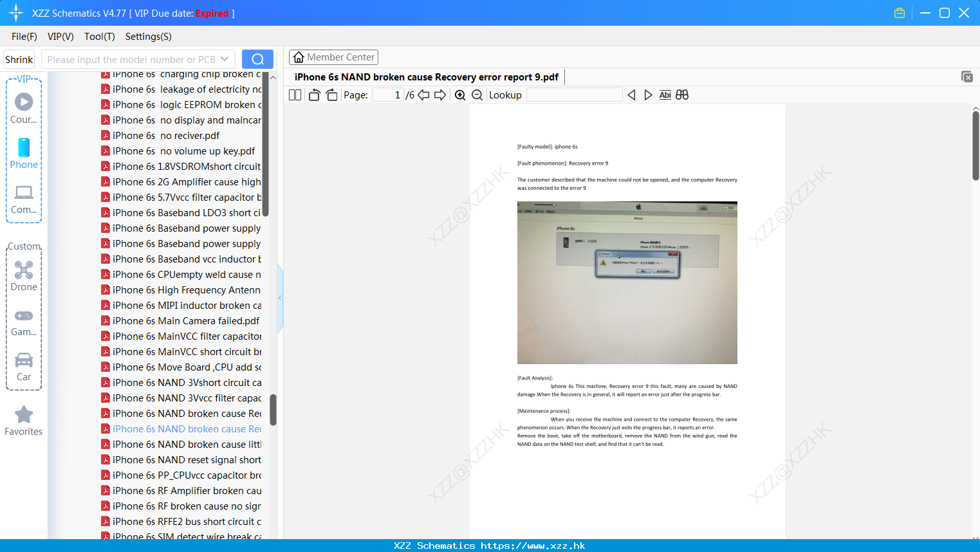
Task: Open 'iPhone 6s Baseband LDO3 short' file
Action: tap(181, 213)
